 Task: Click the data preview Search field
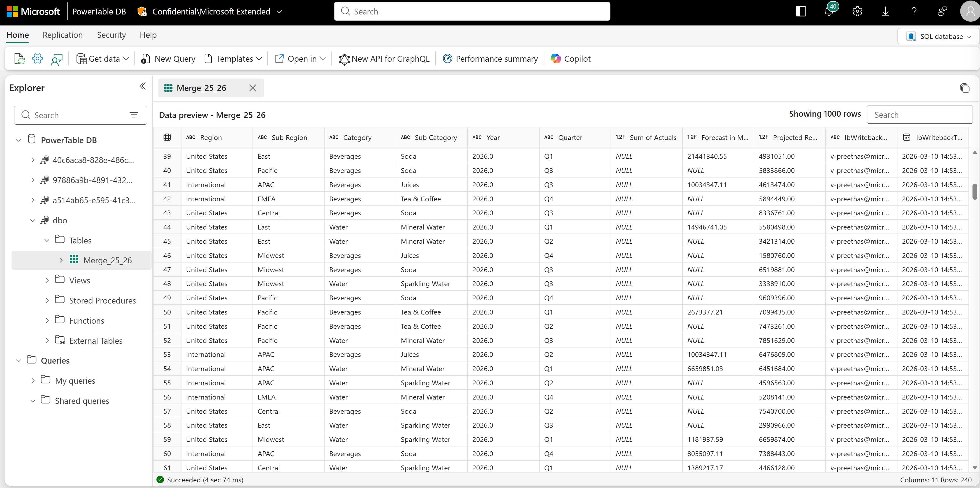[x=919, y=115]
